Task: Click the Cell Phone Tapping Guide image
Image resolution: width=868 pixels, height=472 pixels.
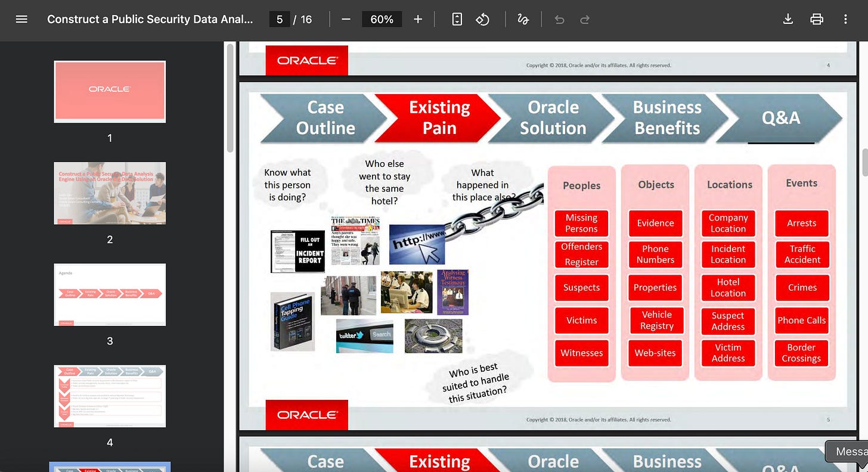Action: tap(292, 321)
